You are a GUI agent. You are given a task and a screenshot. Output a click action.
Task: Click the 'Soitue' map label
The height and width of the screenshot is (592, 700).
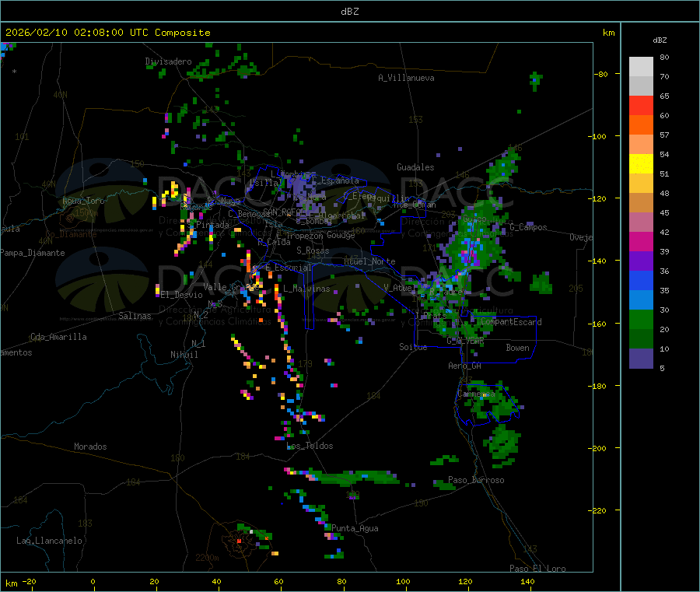[413, 347]
